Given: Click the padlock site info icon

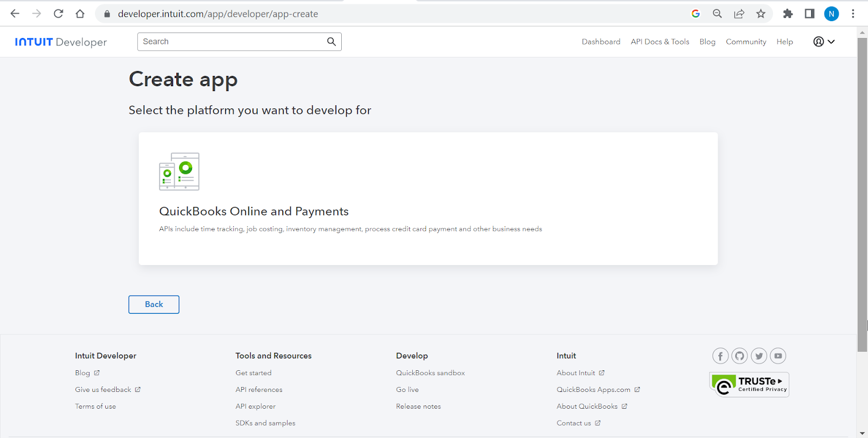Looking at the screenshot, I should [x=107, y=14].
